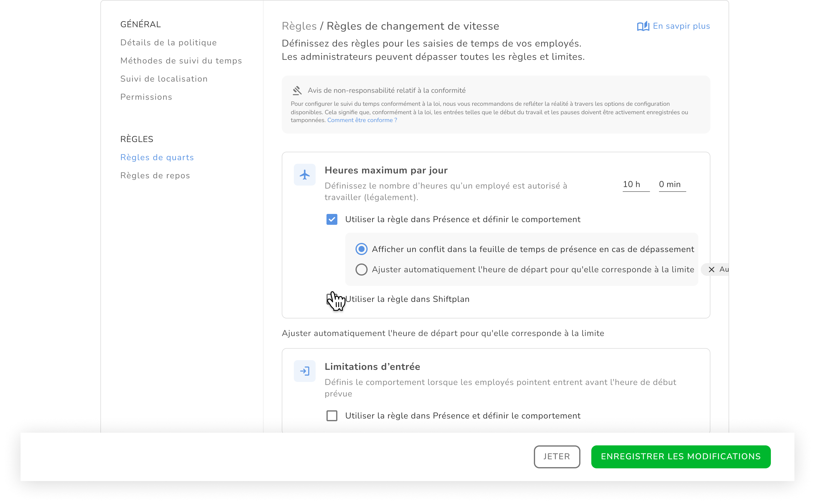The width and height of the screenshot is (815, 504).
Task: Check Présence rule box under Limitations d'entrée
Action: (332, 416)
